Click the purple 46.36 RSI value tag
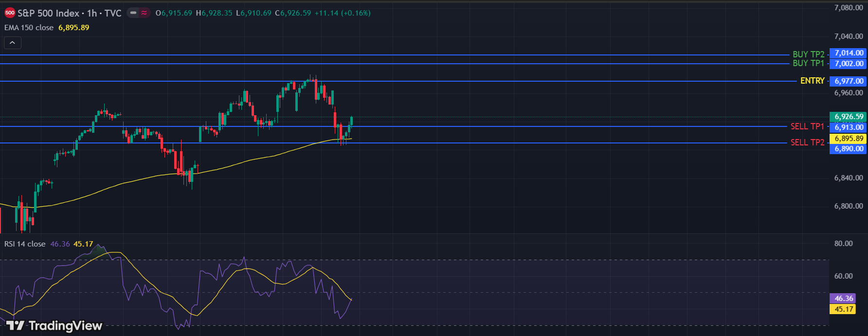The height and width of the screenshot is (336, 868). (843, 299)
